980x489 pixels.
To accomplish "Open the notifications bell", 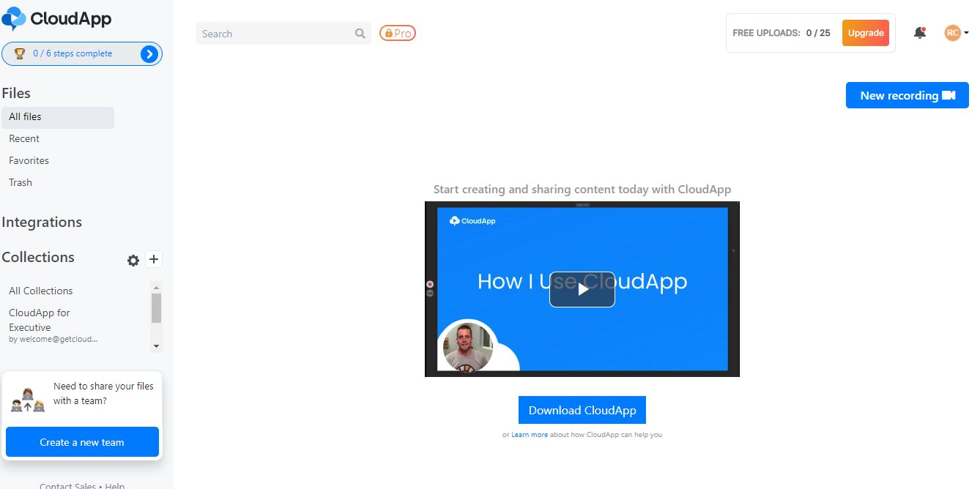I will tap(920, 33).
